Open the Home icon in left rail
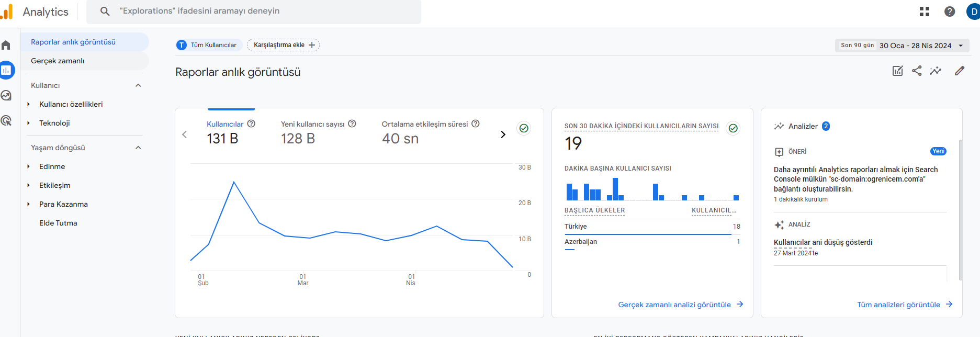This screenshot has width=980, height=337. (x=6, y=45)
